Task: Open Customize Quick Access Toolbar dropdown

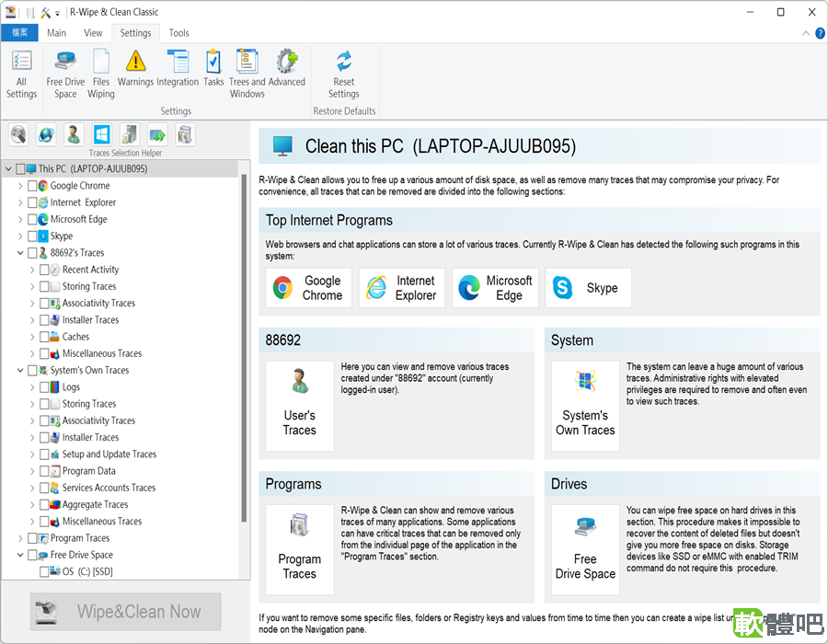Action: point(58,13)
